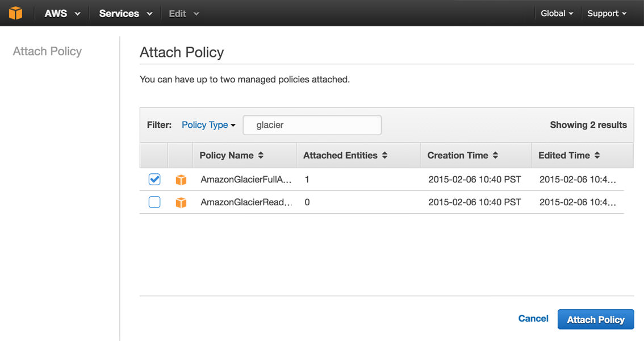Click the Attached Entities column header
This screenshot has height=341, width=644.
click(358, 155)
